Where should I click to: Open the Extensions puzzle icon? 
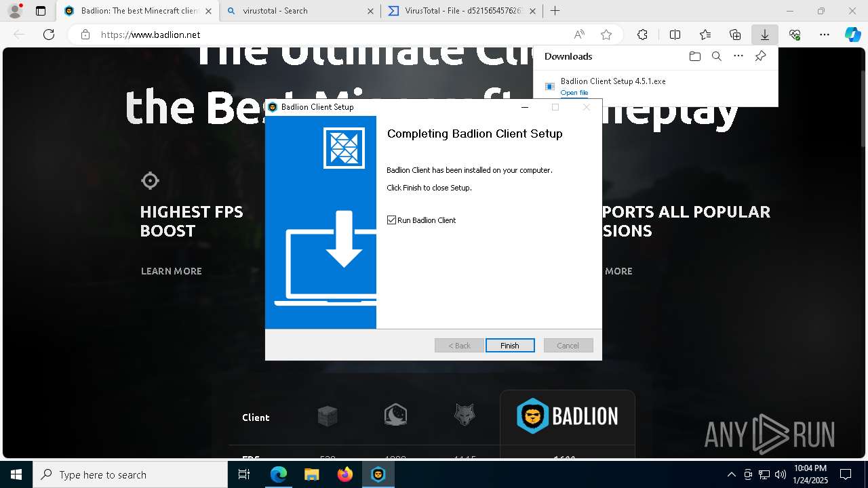pos(642,35)
